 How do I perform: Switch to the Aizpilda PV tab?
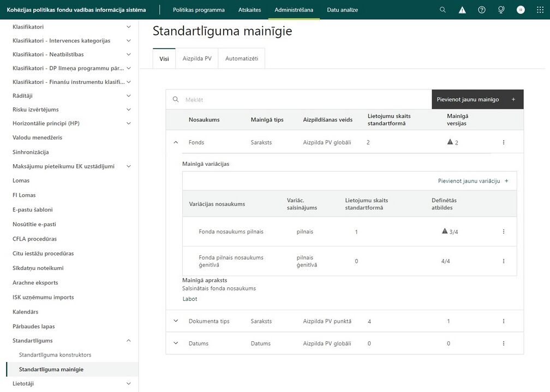(197, 58)
